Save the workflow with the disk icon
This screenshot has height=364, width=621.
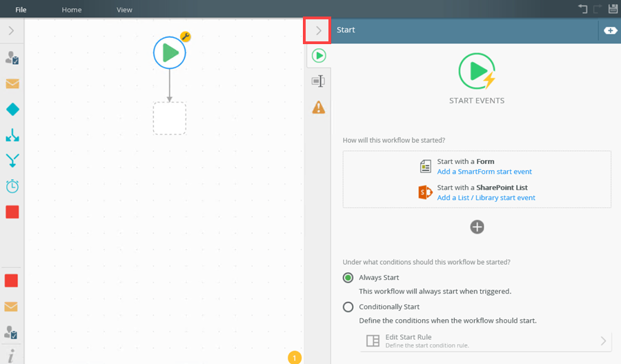(x=613, y=9)
